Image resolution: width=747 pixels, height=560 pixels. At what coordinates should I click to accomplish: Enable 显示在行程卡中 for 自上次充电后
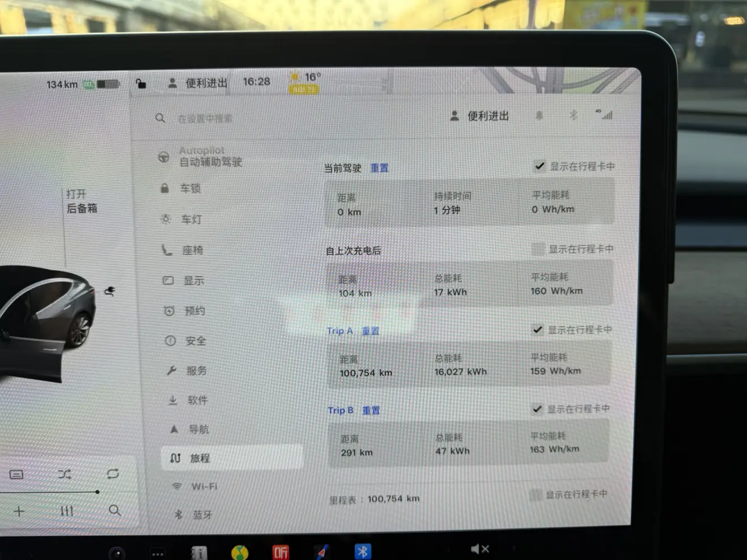(x=538, y=249)
